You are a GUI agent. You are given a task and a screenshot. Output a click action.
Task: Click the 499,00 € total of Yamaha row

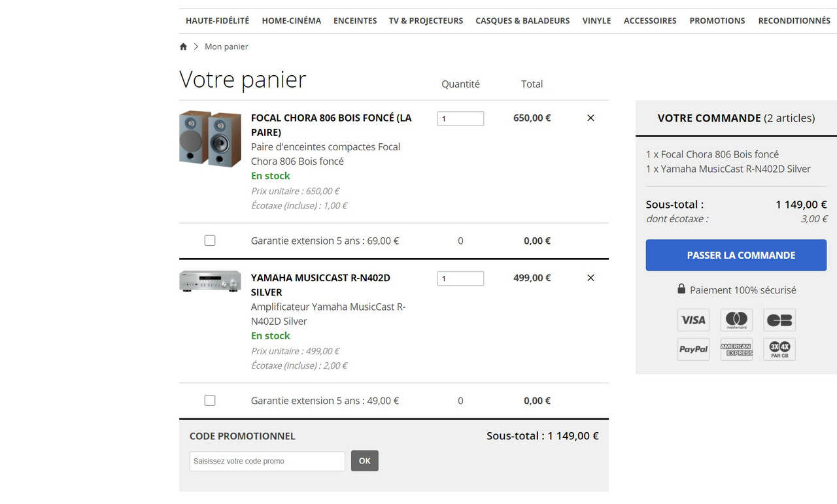coord(532,278)
